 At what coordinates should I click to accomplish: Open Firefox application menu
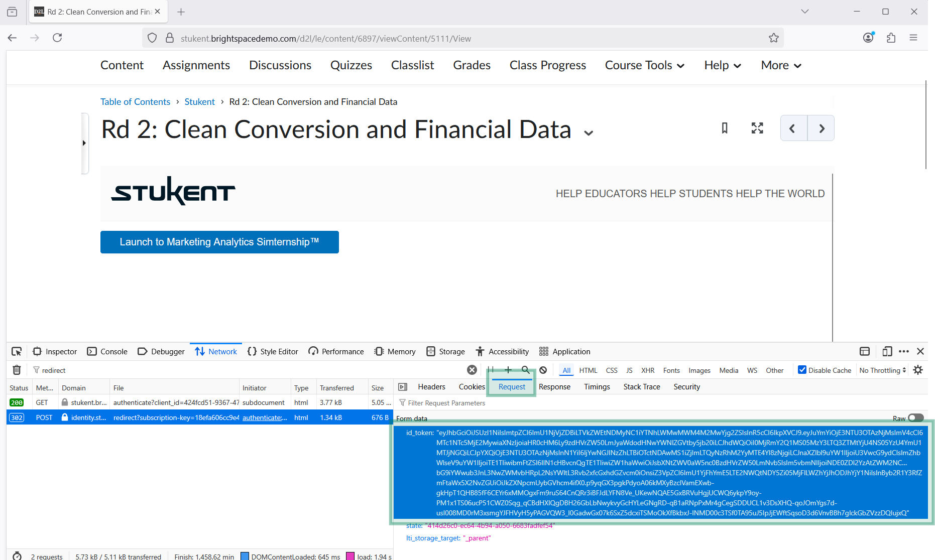tap(913, 38)
